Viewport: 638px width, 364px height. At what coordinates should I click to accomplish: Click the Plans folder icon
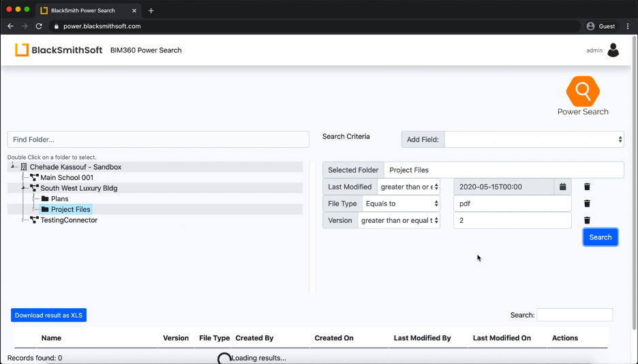pyautogui.click(x=45, y=198)
